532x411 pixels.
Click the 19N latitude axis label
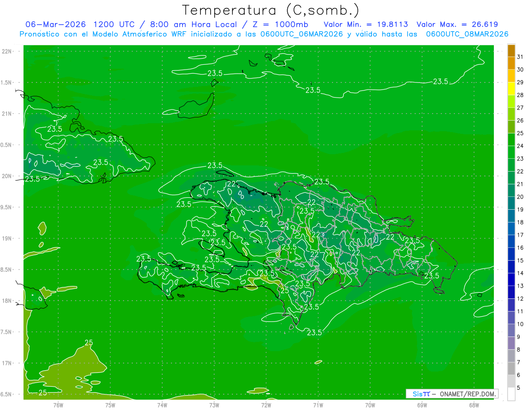8,239
